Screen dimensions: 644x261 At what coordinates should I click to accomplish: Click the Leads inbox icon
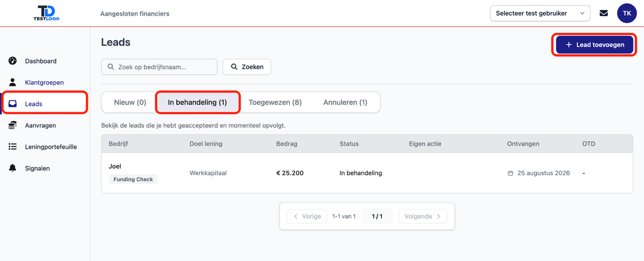(13, 104)
